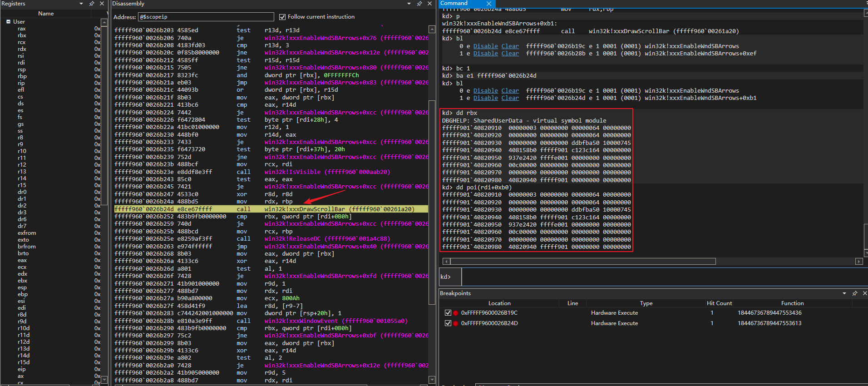Image resolution: width=868 pixels, height=386 pixels.
Task: Close the Registers panel
Action: [102, 4]
